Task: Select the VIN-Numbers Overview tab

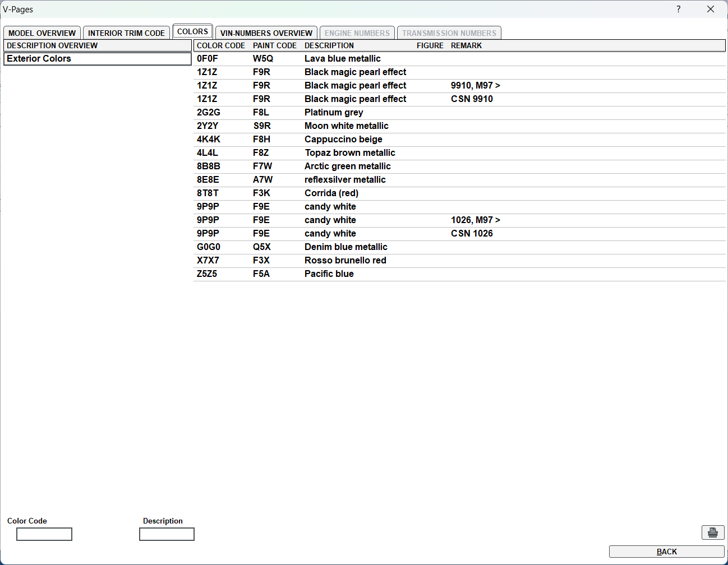Action: (x=266, y=33)
